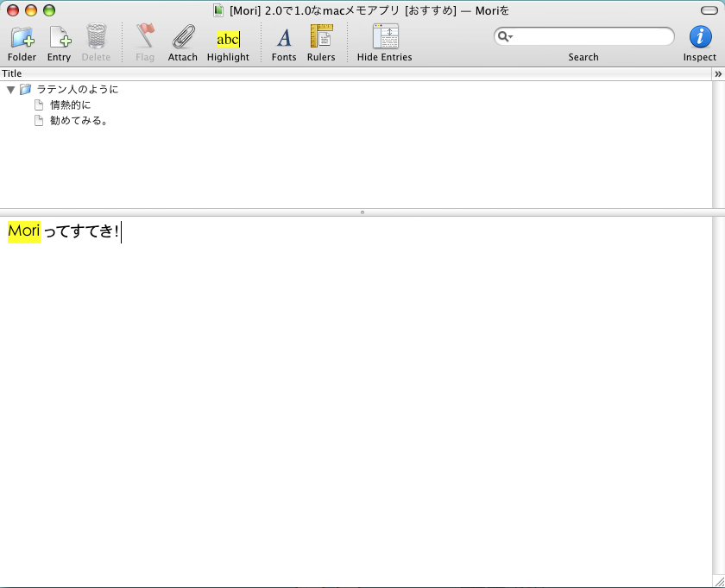725x588 pixels.
Task: Apply the yellow Highlight tool
Action: pyautogui.click(x=228, y=39)
